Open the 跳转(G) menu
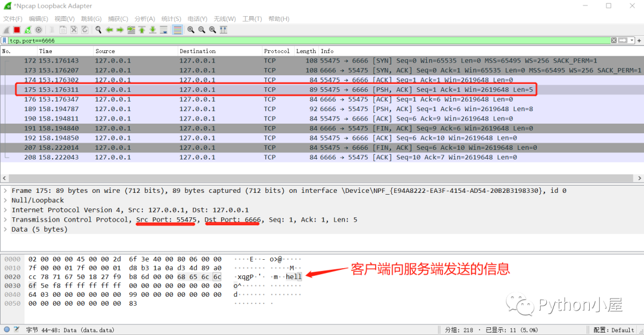The height and width of the screenshot is (335, 644). click(x=91, y=19)
